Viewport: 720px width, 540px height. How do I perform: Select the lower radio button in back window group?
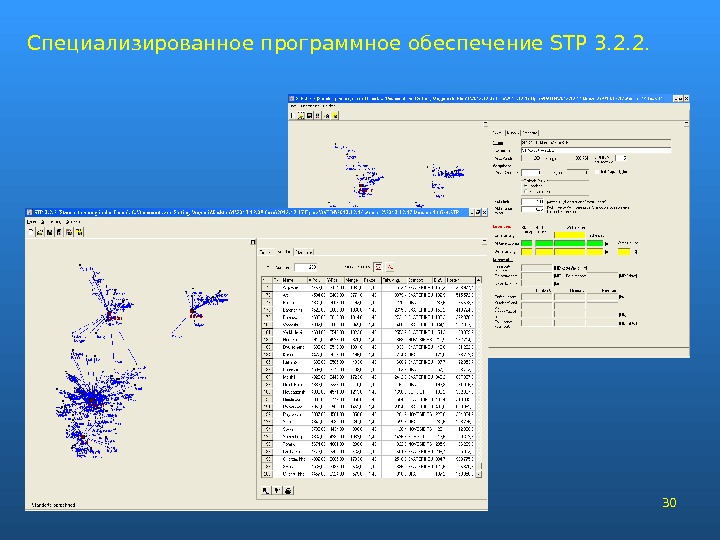[x=526, y=191]
